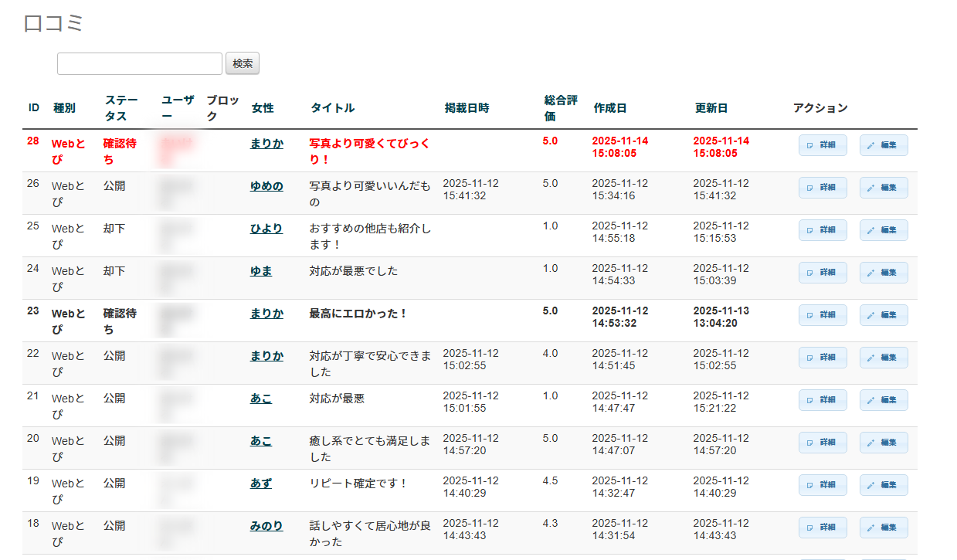Edit review ID 25 via 編集 button
This screenshot has width=957, height=560.
[x=884, y=230]
